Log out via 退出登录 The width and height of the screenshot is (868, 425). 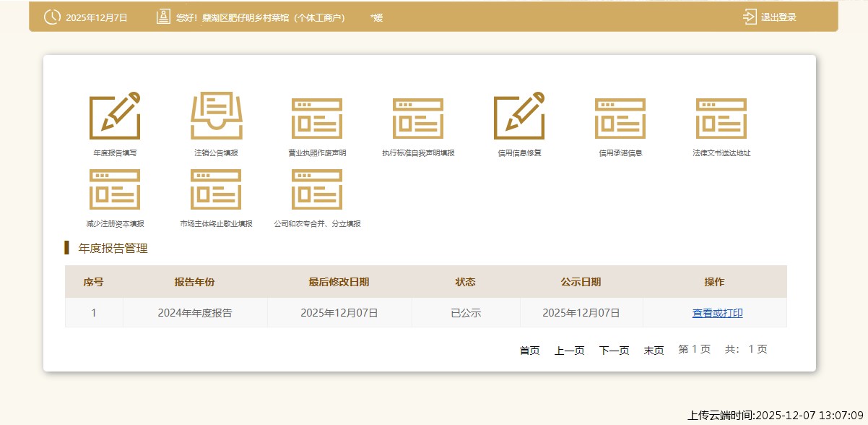(x=771, y=17)
